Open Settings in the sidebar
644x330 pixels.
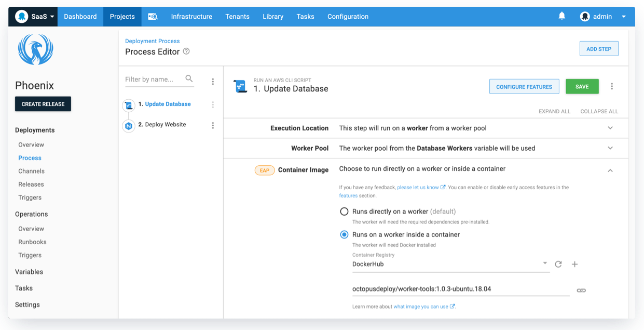click(x=28, y=305)
